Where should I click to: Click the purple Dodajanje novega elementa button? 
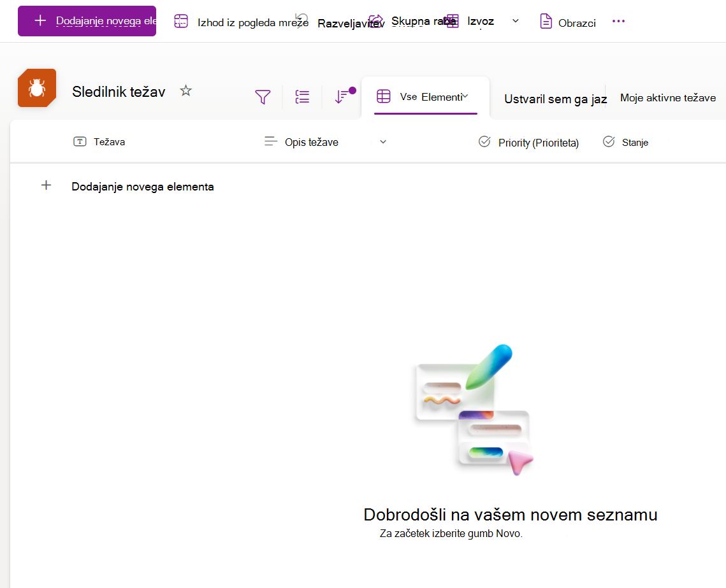click(87, 21)
